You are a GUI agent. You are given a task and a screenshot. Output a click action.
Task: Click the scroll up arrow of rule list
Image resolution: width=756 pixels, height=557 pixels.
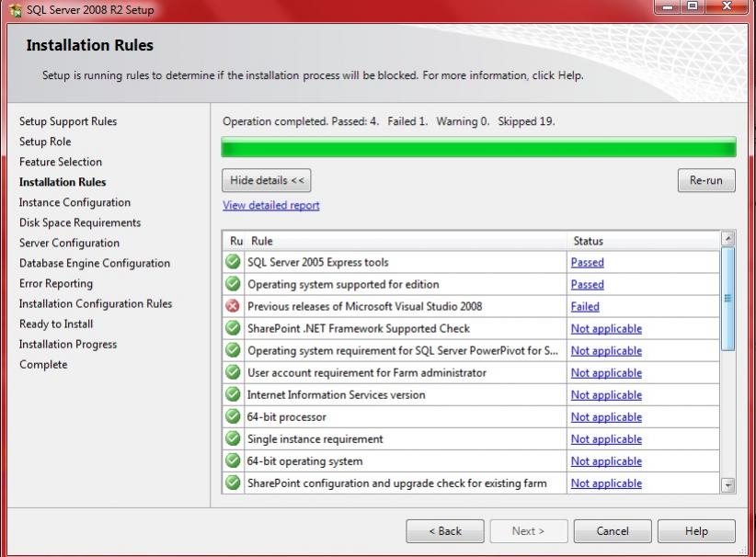point(727,238)
